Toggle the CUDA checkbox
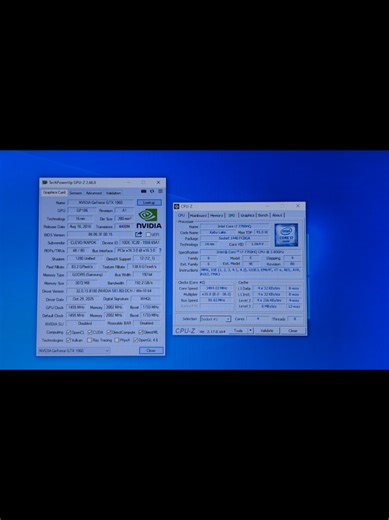 pyautogui.click(x=90, y=332)
